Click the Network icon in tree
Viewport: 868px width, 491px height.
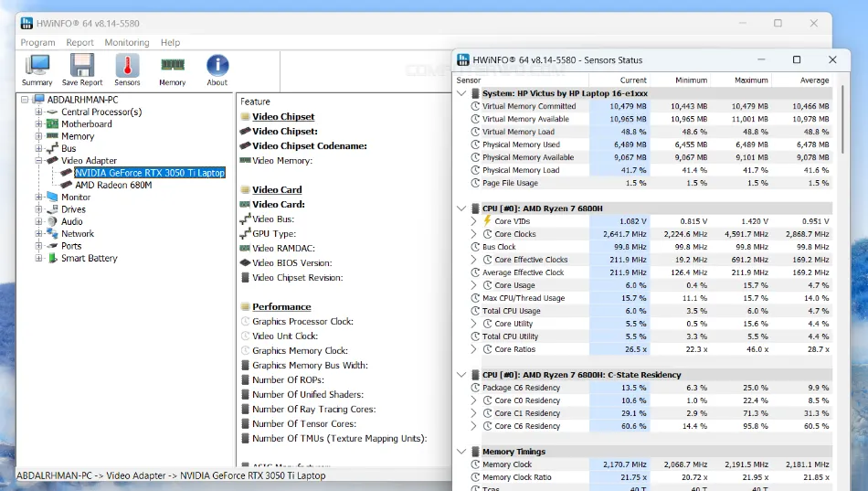click(53, 234)
